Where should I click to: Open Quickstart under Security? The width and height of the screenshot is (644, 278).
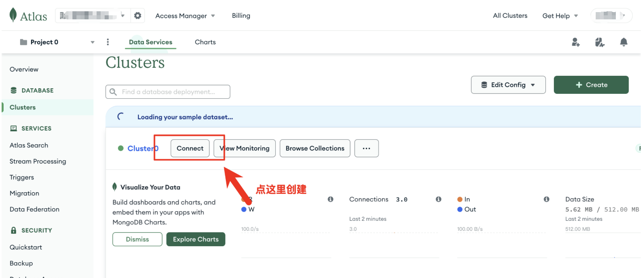[x=26, y=247]
